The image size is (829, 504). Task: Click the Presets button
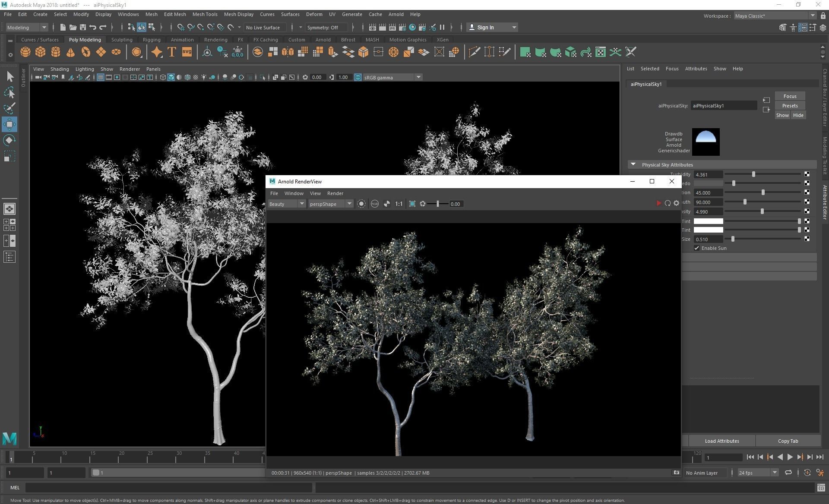[x=790, y=106]
